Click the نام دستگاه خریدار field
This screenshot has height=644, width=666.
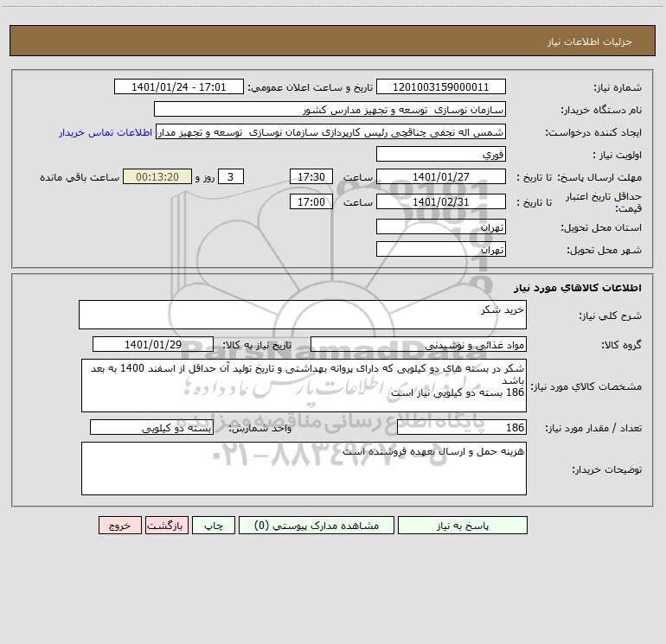click(x=330, y=109)
